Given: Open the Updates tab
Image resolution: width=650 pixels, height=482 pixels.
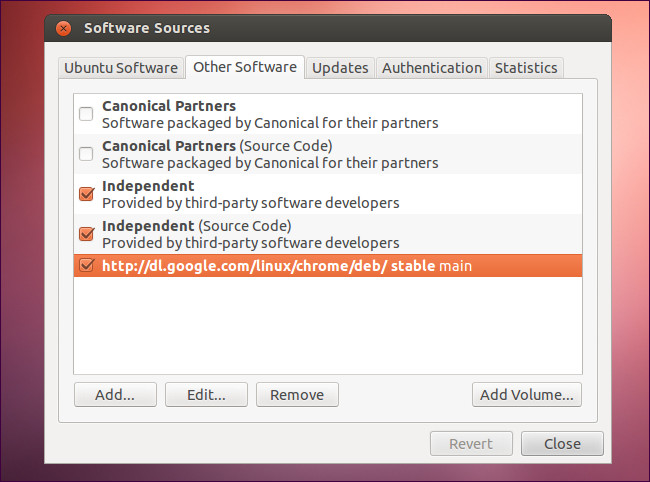Looking at the screenshot, I should [340, 68].
